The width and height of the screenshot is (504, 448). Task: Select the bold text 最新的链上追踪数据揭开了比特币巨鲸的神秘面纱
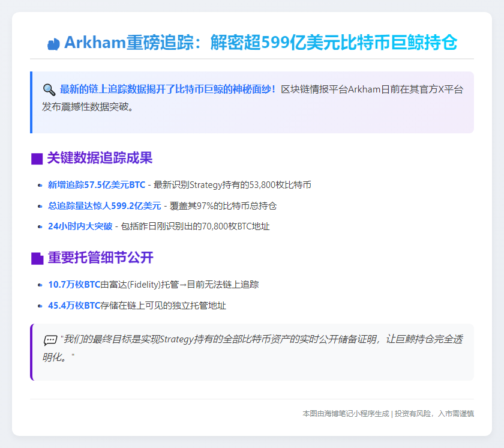point(165,89)
